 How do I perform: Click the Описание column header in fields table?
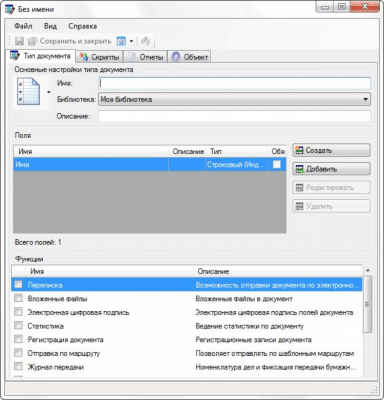click(187, 151)
